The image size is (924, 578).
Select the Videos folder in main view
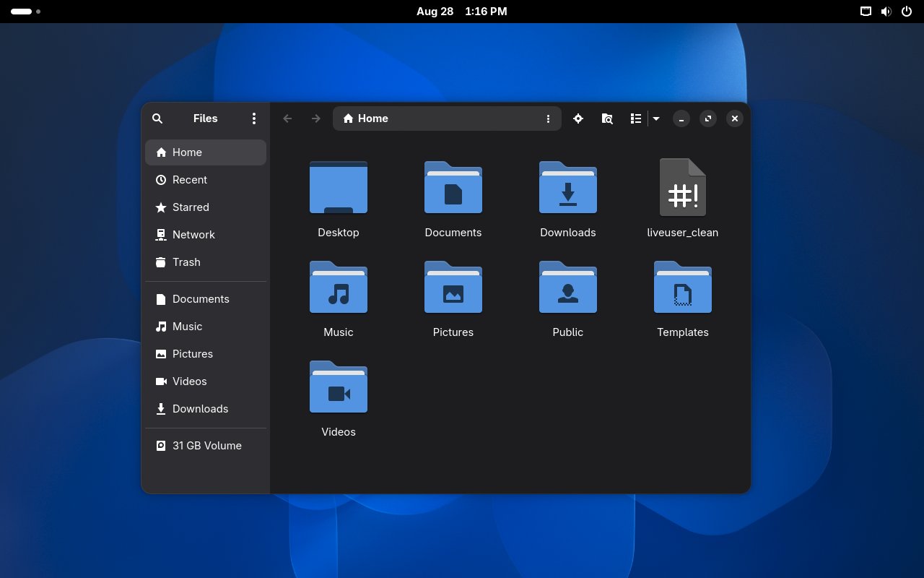pyautogui.click(x=339, y=387)
